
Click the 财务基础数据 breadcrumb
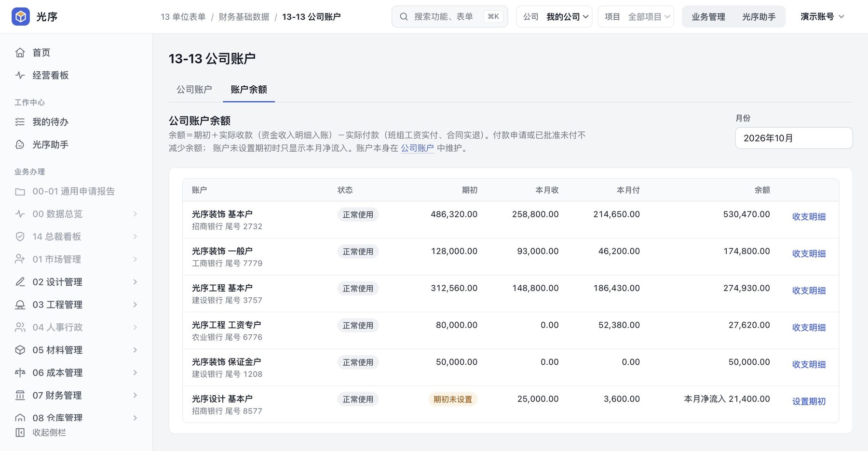pyautogui.click(x=244, y=17)
